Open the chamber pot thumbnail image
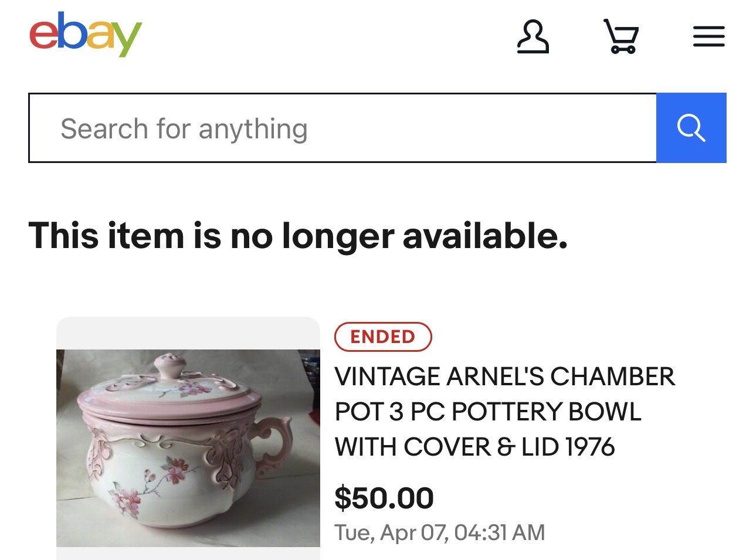This screenshot has width=753, height=560. (x=188, y=447)
